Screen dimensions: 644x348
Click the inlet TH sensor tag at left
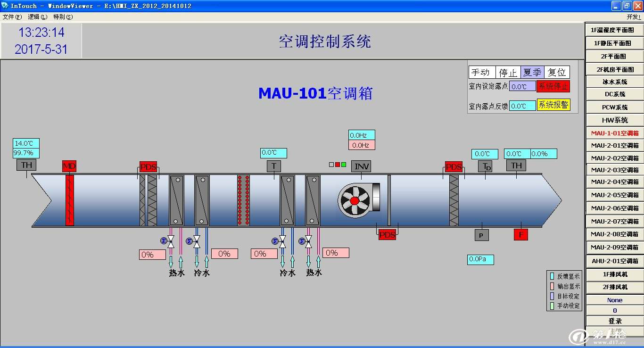(x=26, y=165)
